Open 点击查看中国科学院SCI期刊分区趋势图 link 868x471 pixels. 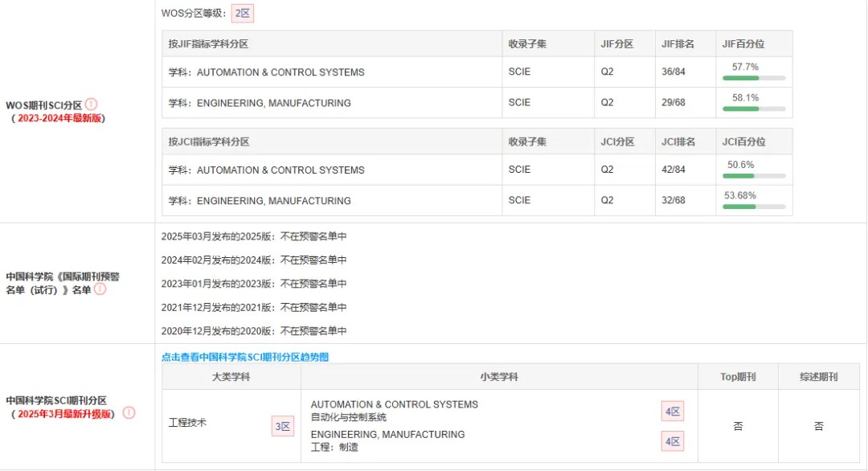(245, 357)
